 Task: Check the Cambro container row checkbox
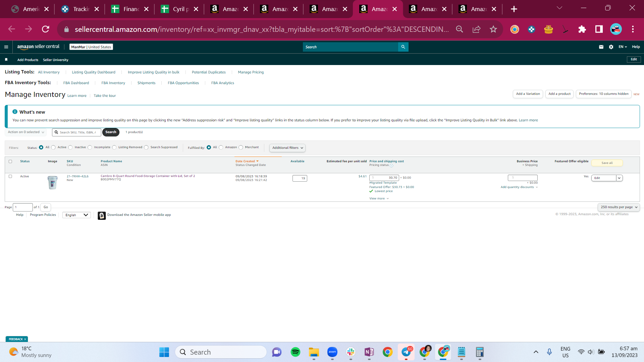[x=10, y=176]
